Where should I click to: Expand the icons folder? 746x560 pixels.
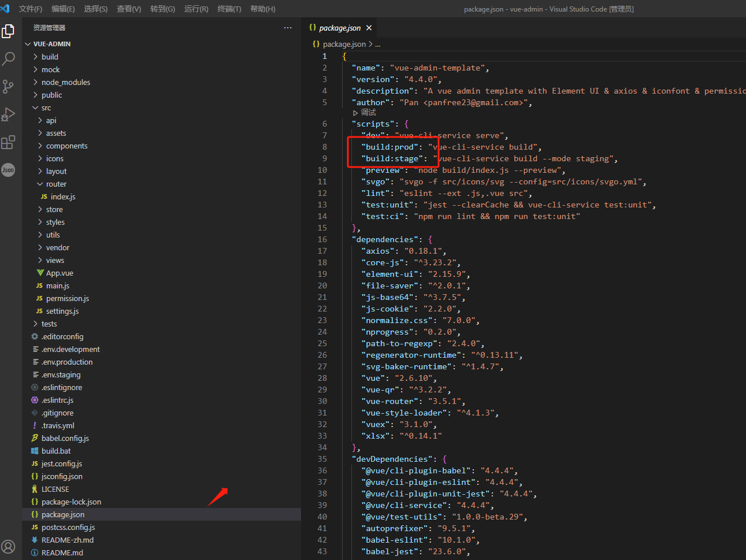click(162, 158)
